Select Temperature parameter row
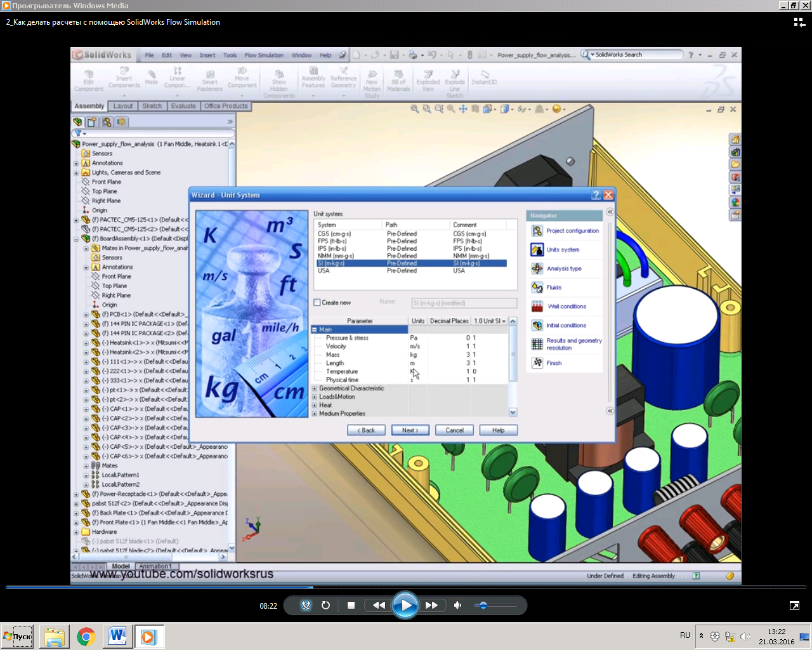812x650 pixels. 411,371
